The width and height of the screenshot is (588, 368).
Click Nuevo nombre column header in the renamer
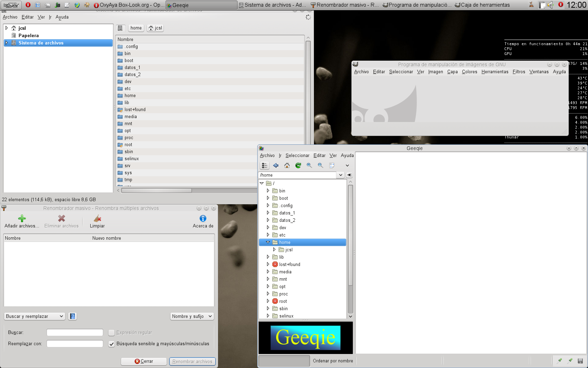tap(153, 238)
